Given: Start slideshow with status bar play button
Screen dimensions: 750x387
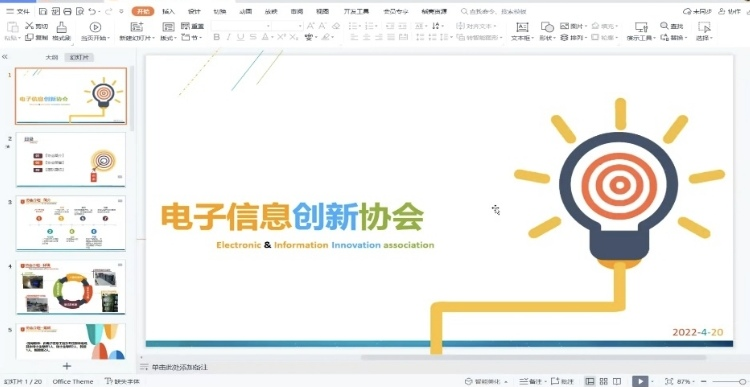Looking at the screenshot, I should [640, 381].
